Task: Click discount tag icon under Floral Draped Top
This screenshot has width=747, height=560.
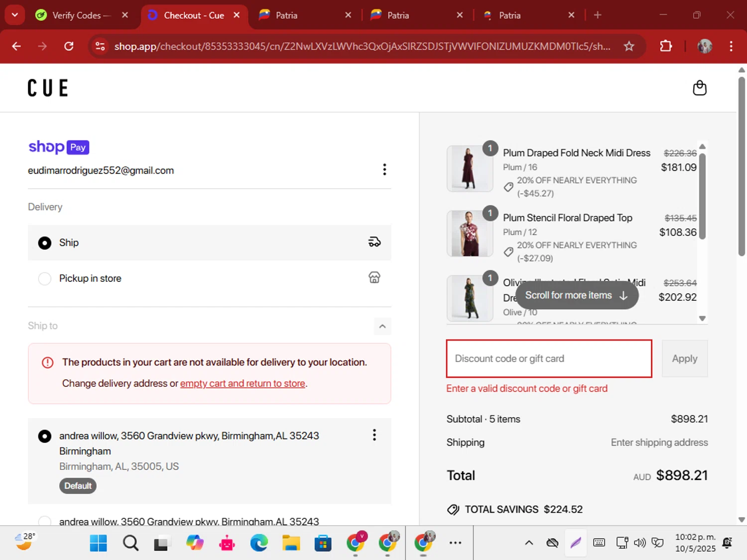Action: (x=508, y=252)
